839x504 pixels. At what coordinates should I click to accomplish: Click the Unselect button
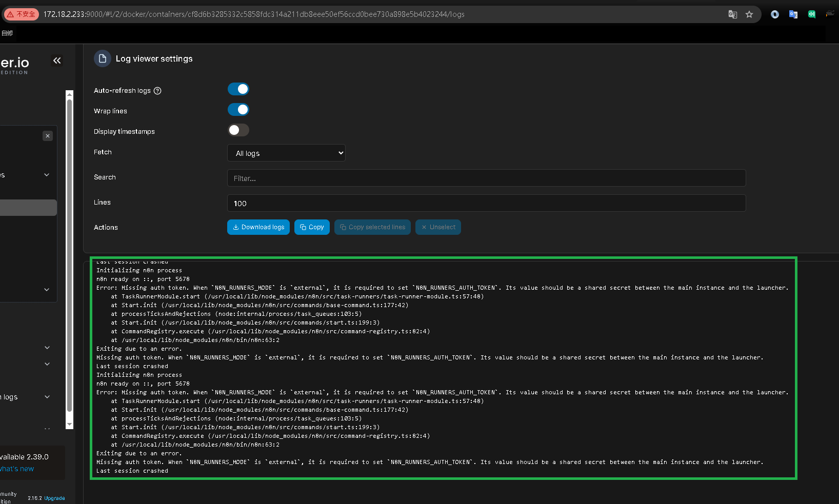point(438,227)
